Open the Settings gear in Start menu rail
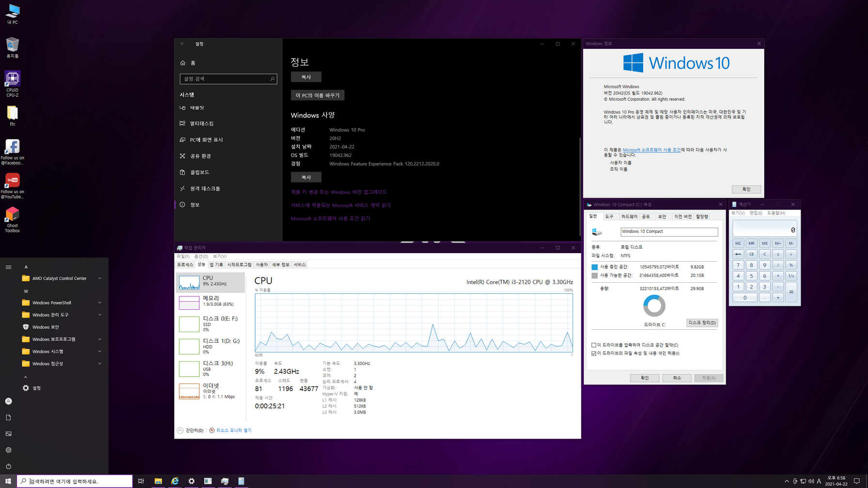The image size is (868, 488). tap(8, 450)
